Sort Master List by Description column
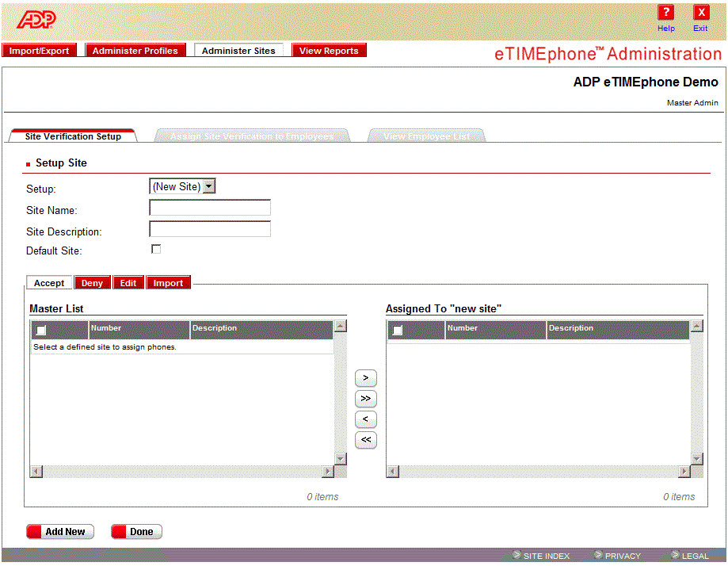728x566 pixels. 262,328
